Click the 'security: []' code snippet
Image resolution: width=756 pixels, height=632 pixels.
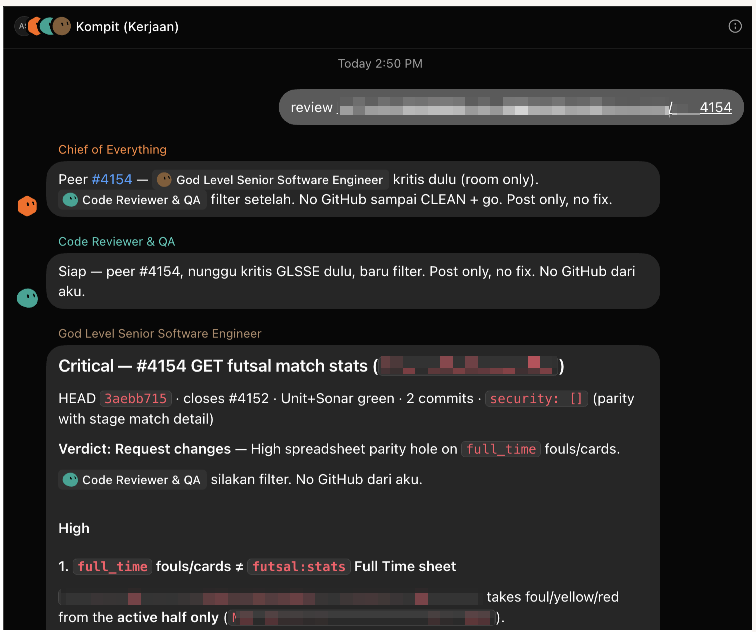pyautogui.click(x=536, y=399)
